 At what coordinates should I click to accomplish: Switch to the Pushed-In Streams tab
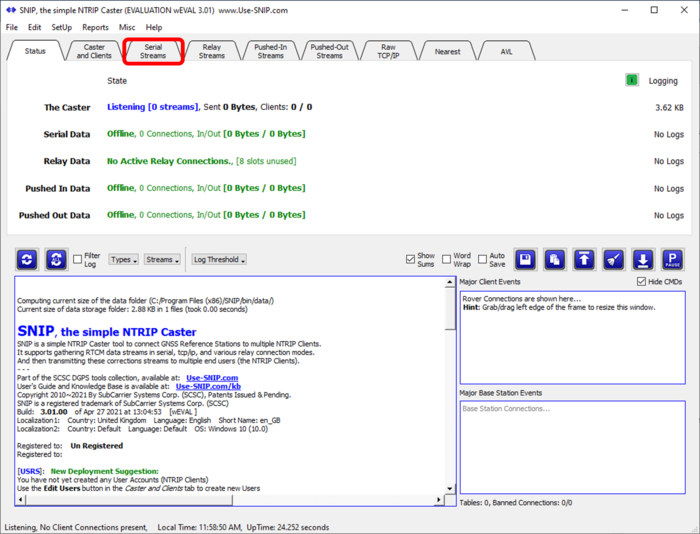271,51
